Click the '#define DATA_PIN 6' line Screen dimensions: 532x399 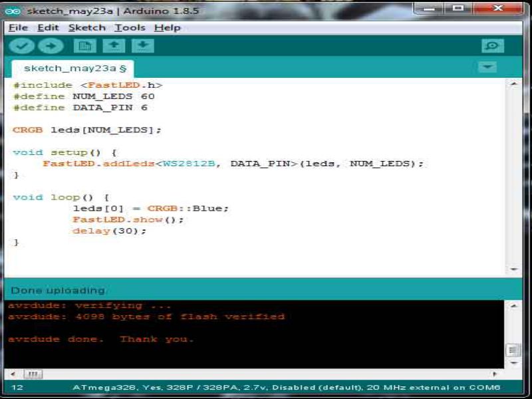[80, 108]
